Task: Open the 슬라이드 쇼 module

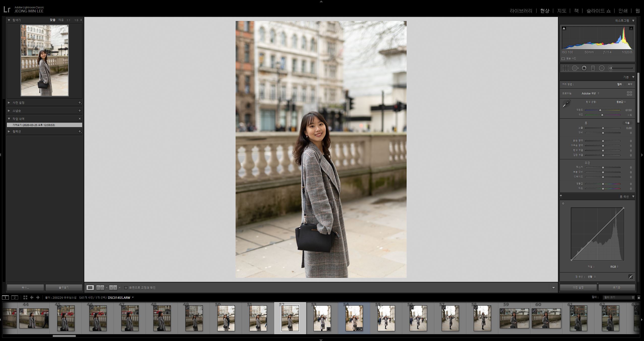Action: [598, 11]
